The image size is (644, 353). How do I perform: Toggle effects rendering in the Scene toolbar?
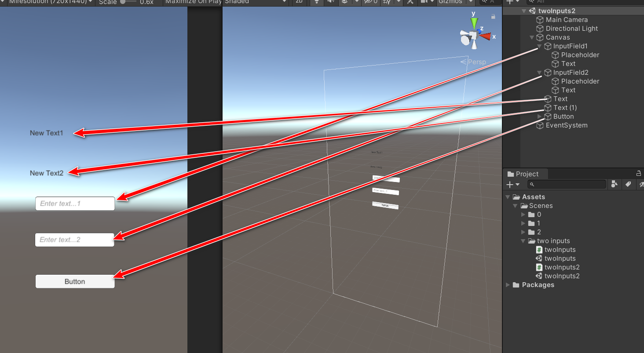click(344, 2)
